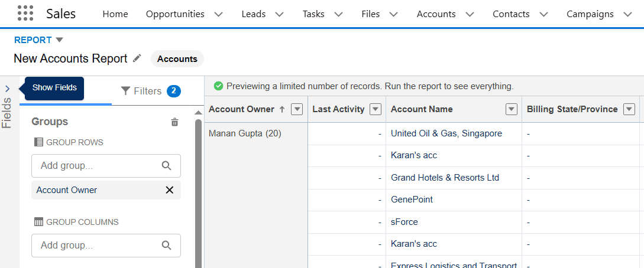This screenshot has height=268, width=644.
Task: Click the Group Columns icon
Action: click(38, 222)
